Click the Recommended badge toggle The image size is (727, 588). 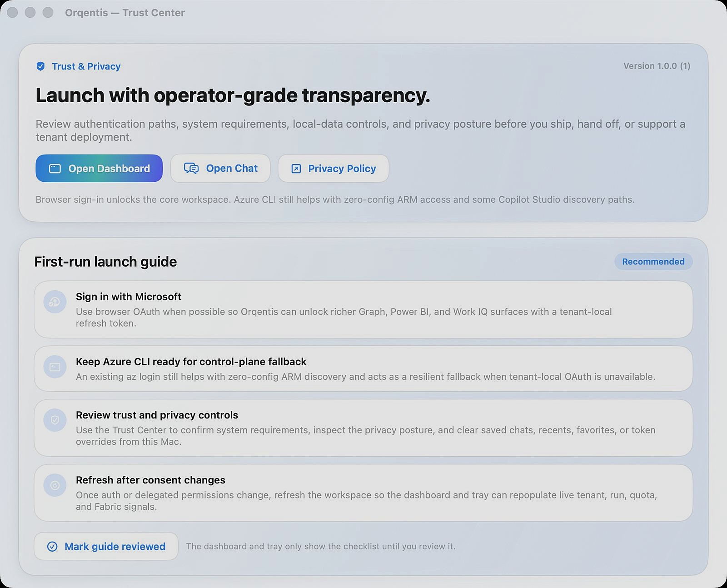pyautogui.click(x=653, y=261)
